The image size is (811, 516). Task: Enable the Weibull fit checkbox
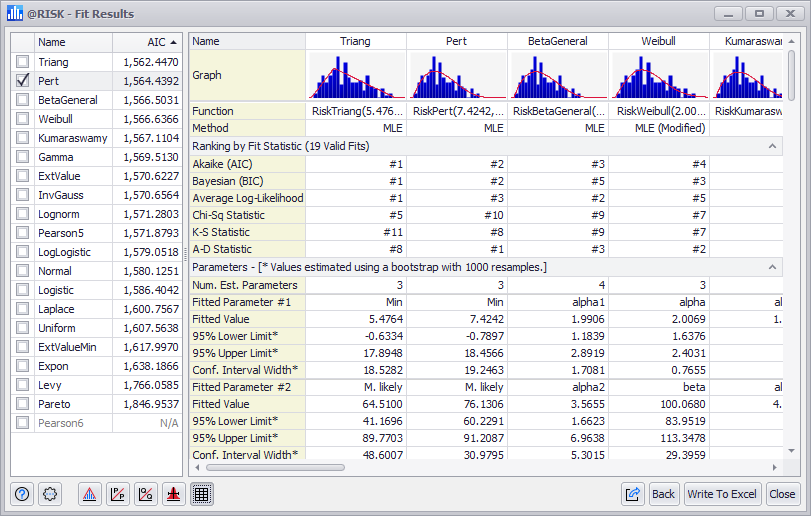click(x=22, y=119)
